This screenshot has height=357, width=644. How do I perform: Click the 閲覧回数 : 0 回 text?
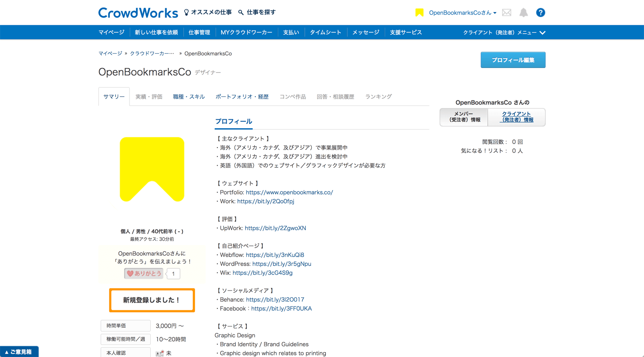(502, 142)
